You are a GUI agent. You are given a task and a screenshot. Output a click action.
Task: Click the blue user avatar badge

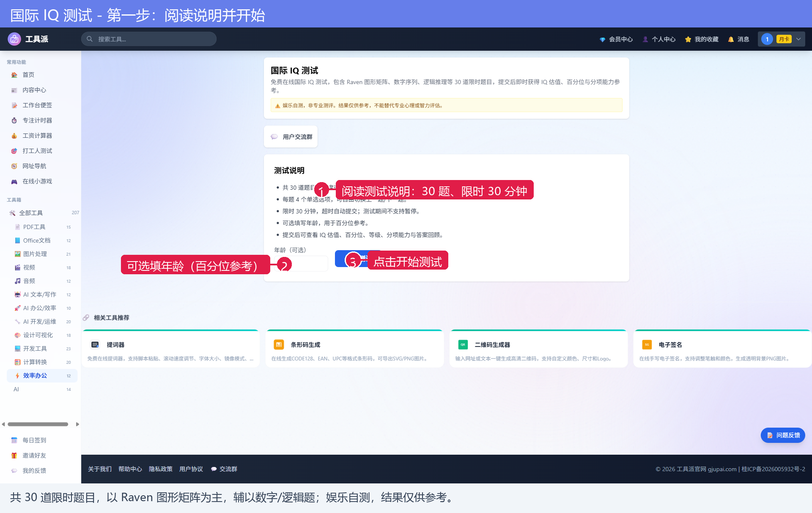pyautogui.click(x=767, y=39)
